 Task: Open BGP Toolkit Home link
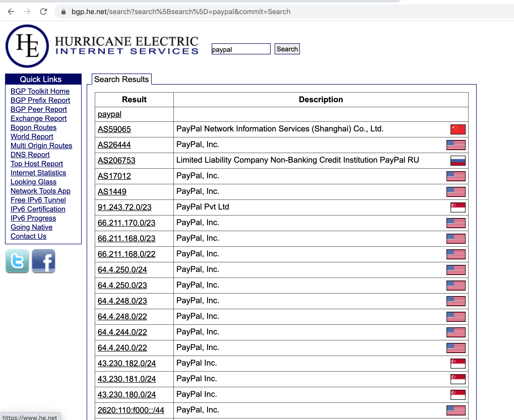[x=40, y=91]
